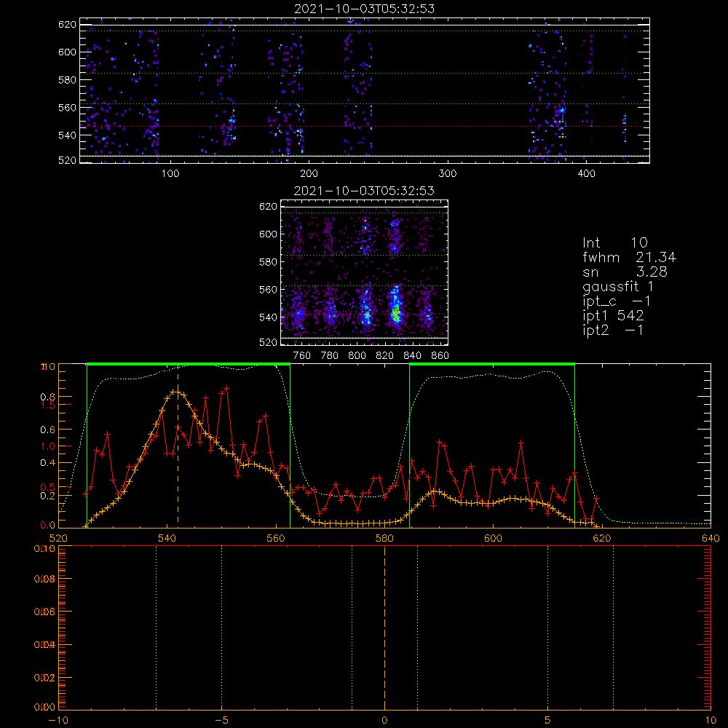Click the '600' y-axis label of middle image

point(268,234)
